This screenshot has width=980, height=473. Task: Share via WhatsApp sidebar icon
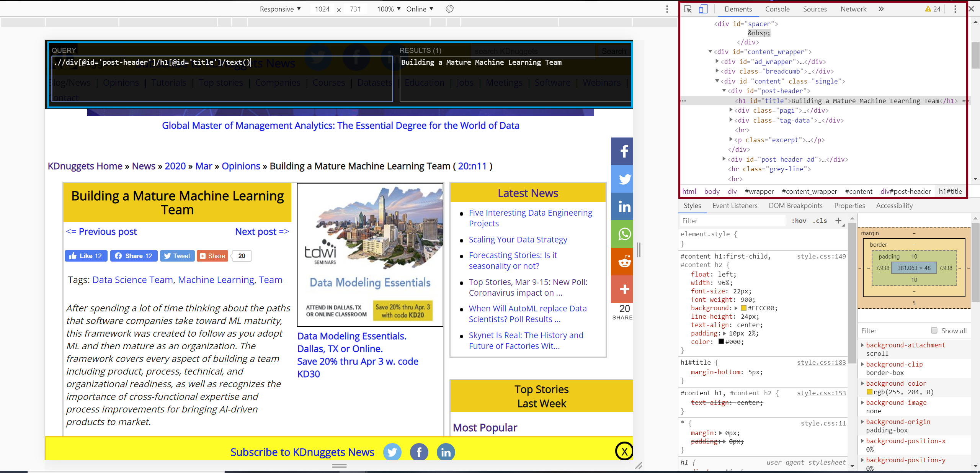pyautogui.click(x=623, y=234)
